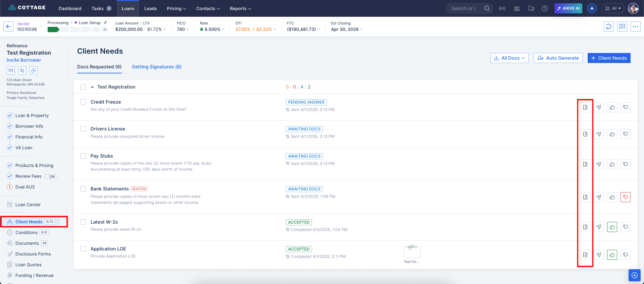Expand the Pricing menu
The width and height of the screenshot is (644, 284).
[x=176, y=8]
